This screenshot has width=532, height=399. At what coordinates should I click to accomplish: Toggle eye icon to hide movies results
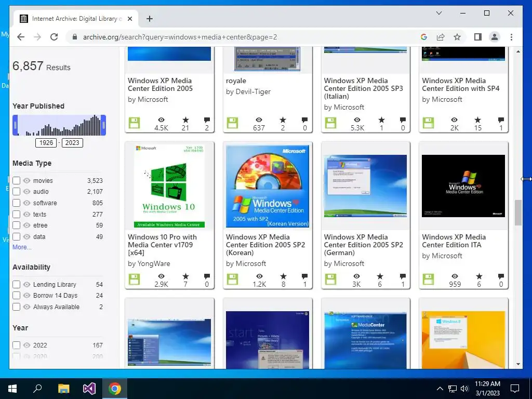click(27, 180)
